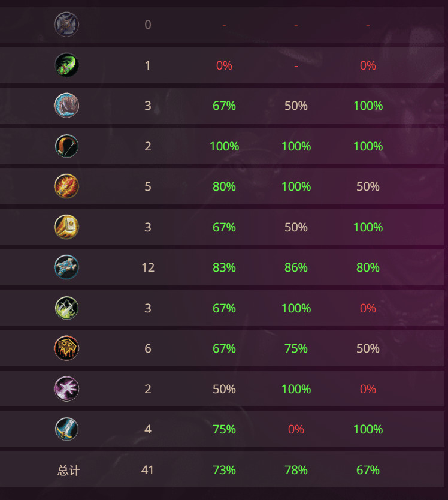Click the total games count 41

pyautogui.click(x=148, y=470)
